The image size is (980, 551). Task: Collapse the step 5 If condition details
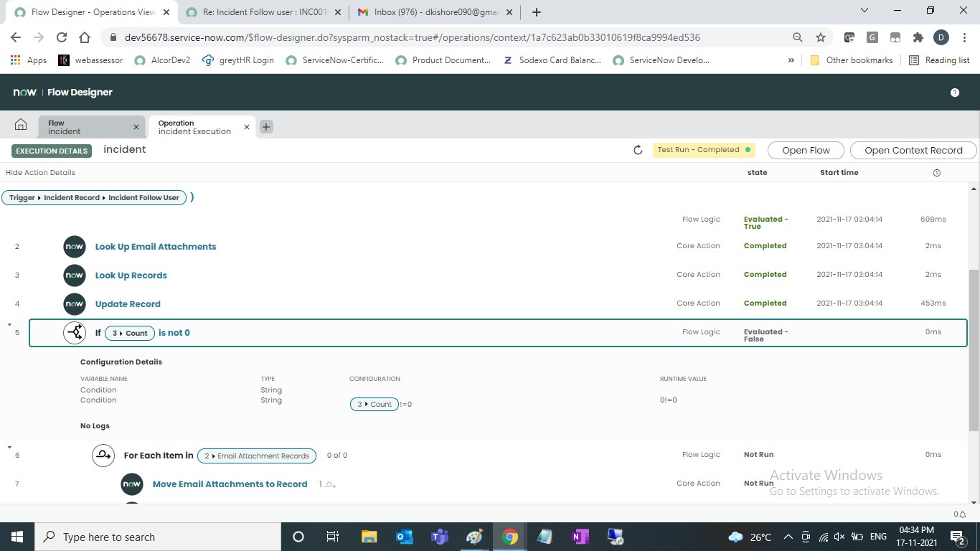[10, 325]
